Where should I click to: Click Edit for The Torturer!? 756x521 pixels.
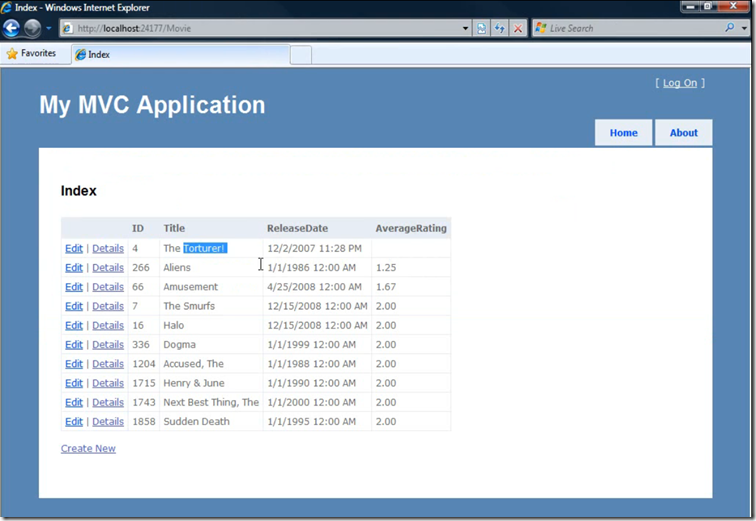74,248
